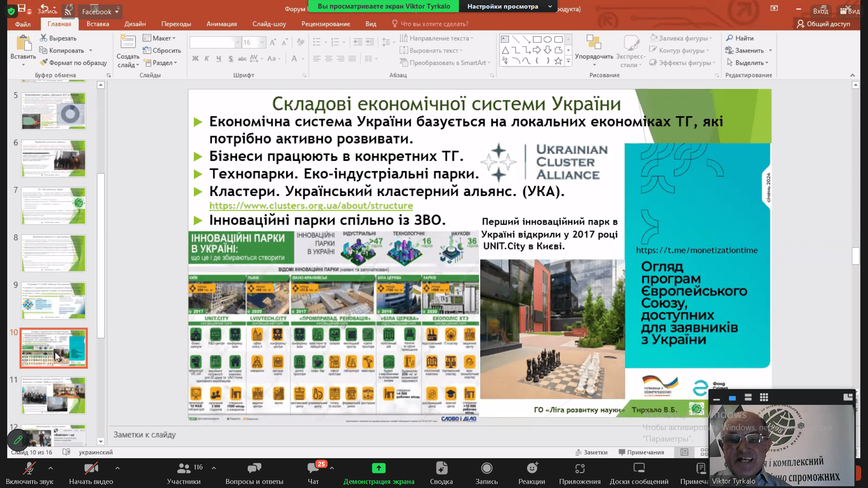
Task: Expand the shapes gallery more arrow
Action: [569, 61]
